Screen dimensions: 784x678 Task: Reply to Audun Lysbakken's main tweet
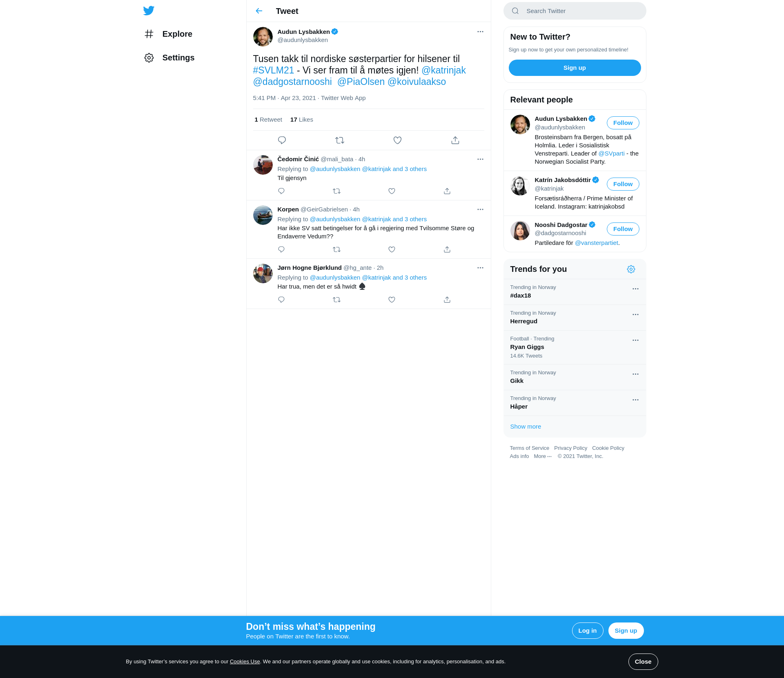click(x=282, y=140)
